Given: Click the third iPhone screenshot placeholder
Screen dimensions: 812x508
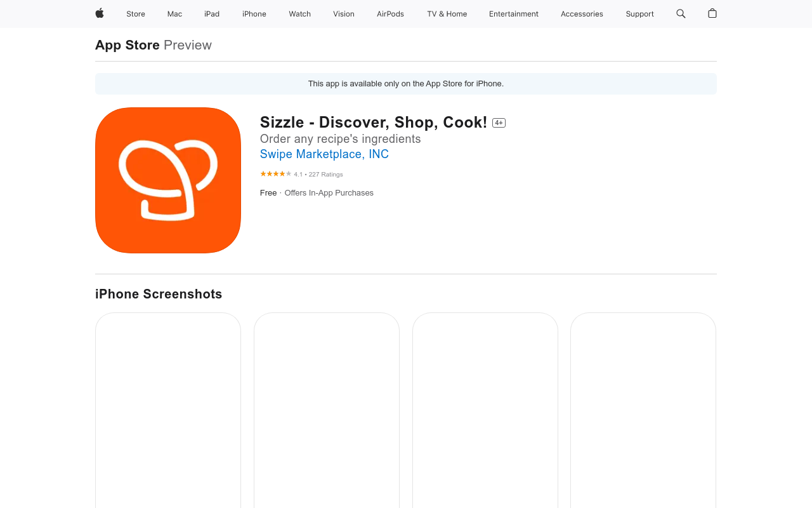Looking at the screenshot, I should pyautogui.click(x=485, y=410).
